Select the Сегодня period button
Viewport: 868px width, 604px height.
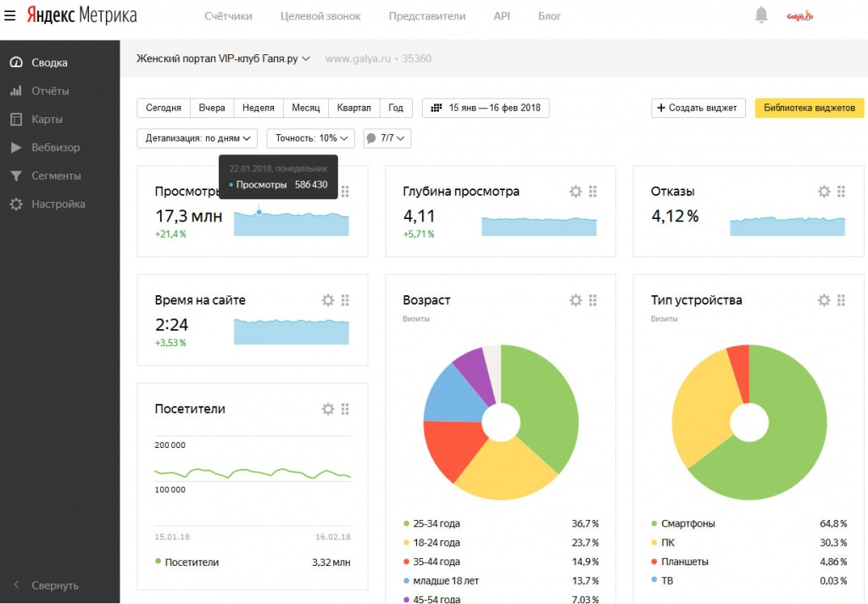point(164,108)
